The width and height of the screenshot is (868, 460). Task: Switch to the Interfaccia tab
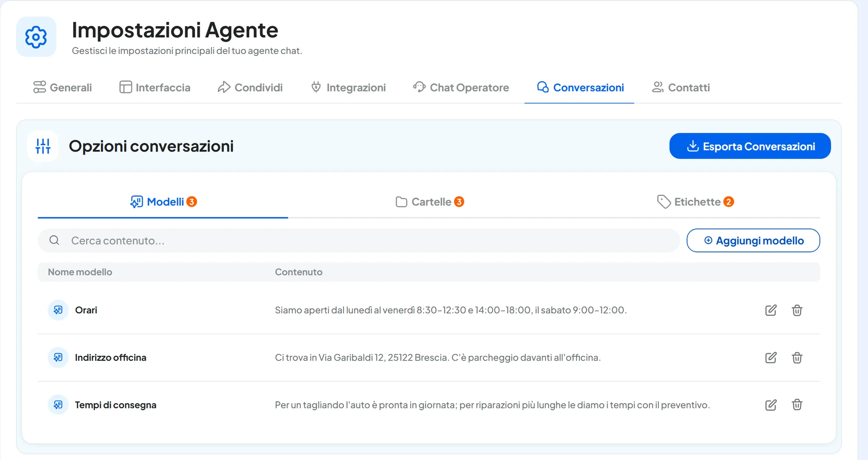click(155, 87)
